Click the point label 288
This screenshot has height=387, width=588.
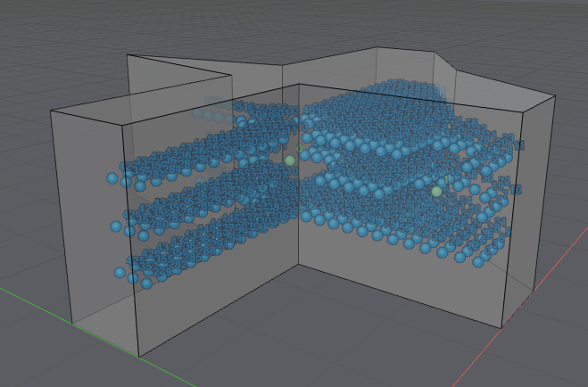205,251
